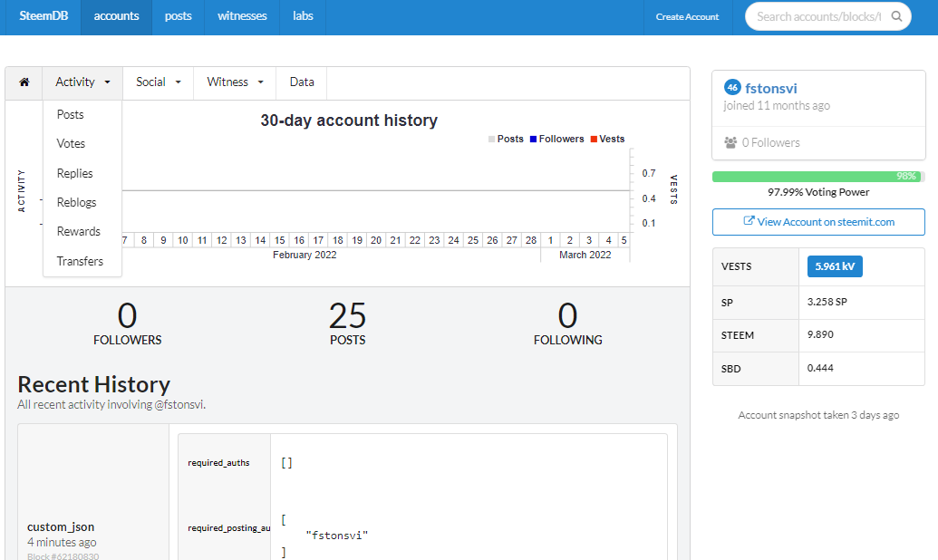The width and height of the screenshot is (938, 560).
Task: Open the witnesses navigation tab
Action: pyautogui.click(x=242, y=16)
